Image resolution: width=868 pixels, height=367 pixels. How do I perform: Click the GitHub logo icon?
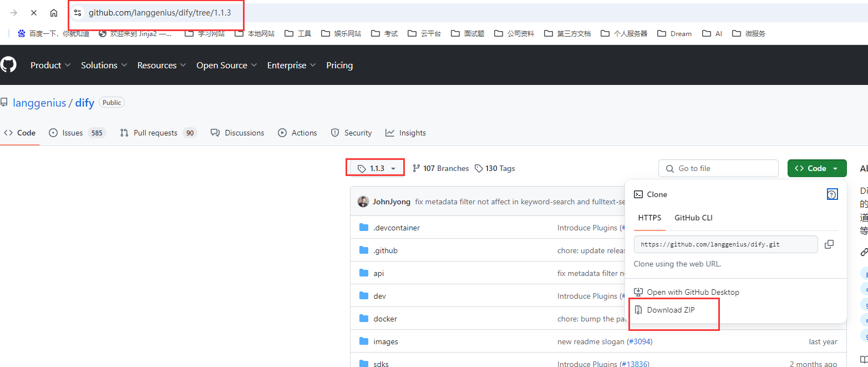[x=8, y=65]
